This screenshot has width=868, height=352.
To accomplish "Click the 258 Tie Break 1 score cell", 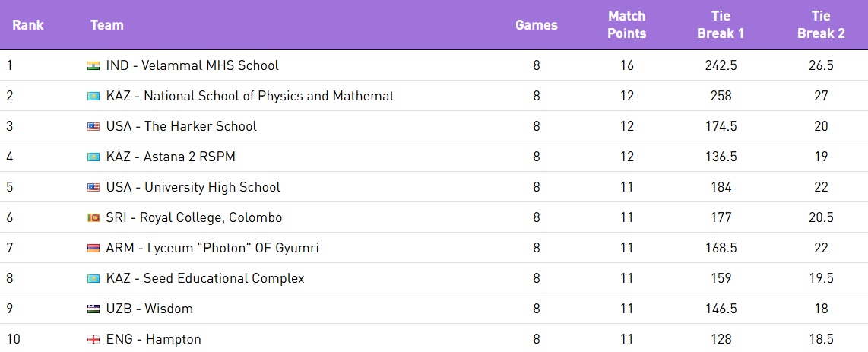I will [721, 96].
